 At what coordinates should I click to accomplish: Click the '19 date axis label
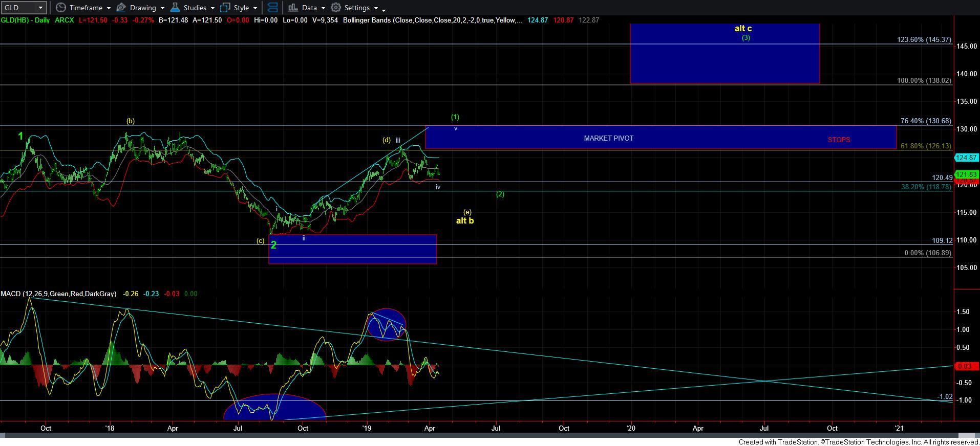367,428
